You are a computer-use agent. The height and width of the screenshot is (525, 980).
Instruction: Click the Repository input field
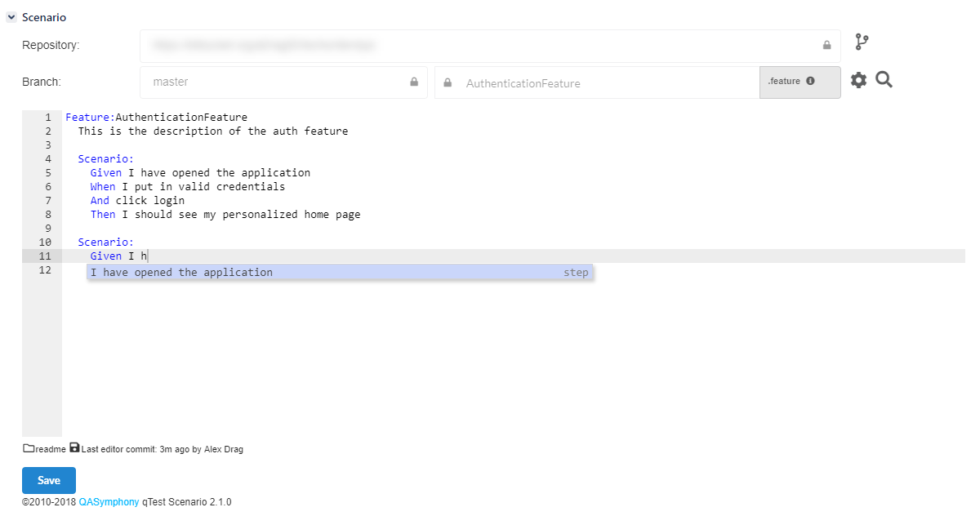click(x=490, y=46)
